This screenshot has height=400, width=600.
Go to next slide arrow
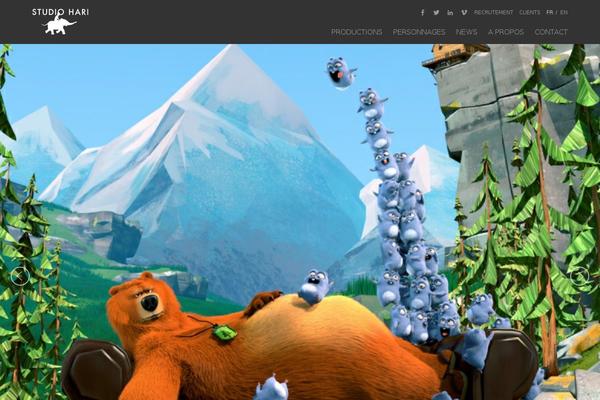coord(580,276)
